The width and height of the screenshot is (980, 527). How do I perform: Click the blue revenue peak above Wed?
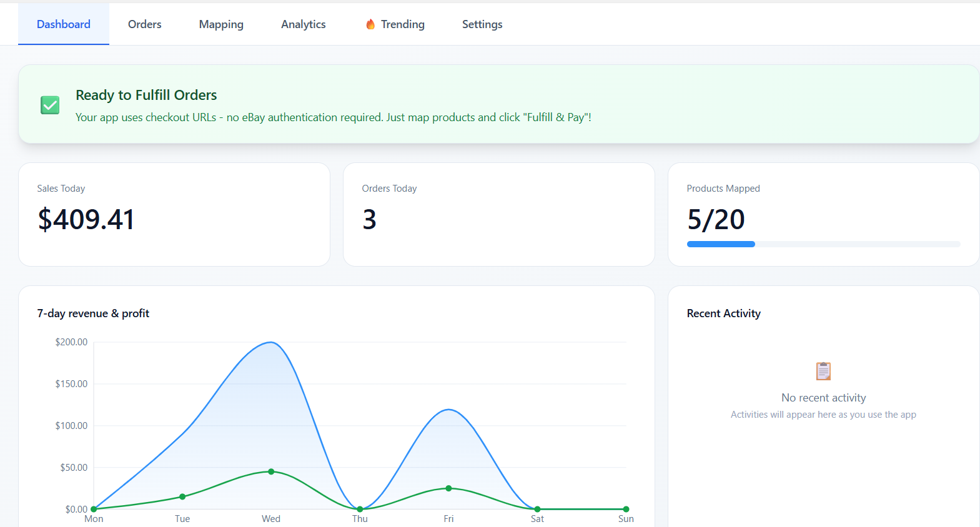(270, 342)
